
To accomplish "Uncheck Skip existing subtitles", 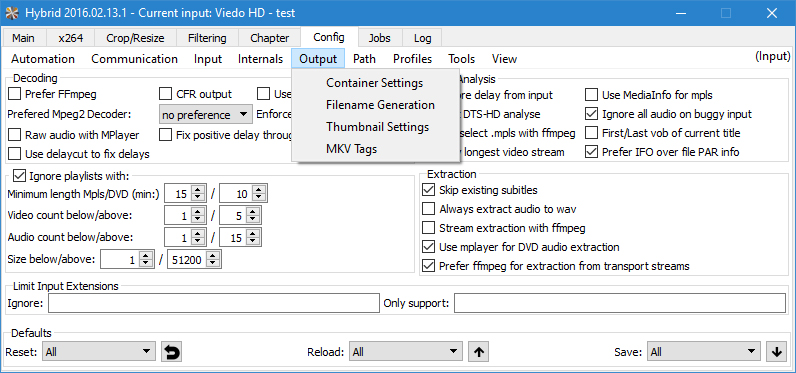I will point(428,190).
